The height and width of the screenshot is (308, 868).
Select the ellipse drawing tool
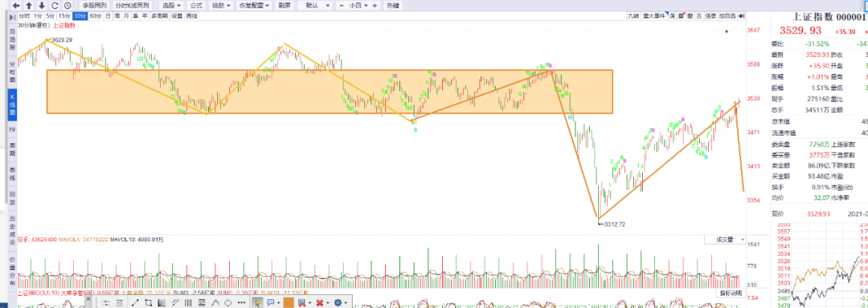tap(227, 302)
